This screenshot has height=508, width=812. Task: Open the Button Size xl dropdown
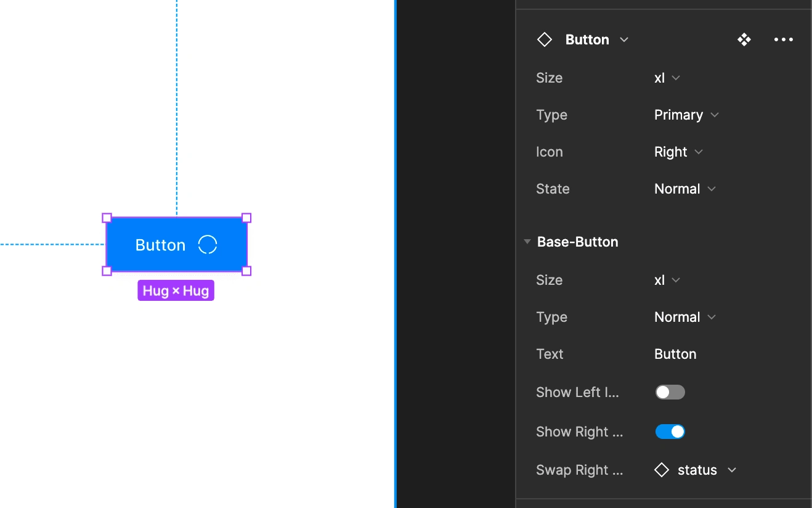click(x=667, y=78)
